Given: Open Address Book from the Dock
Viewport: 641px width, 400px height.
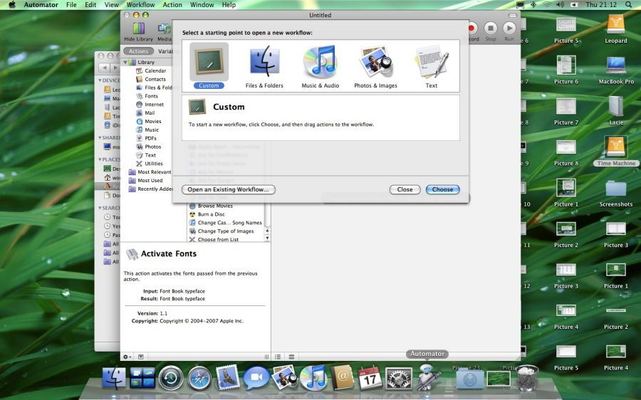Looking at the screenshot, I should tap(342, 378).
